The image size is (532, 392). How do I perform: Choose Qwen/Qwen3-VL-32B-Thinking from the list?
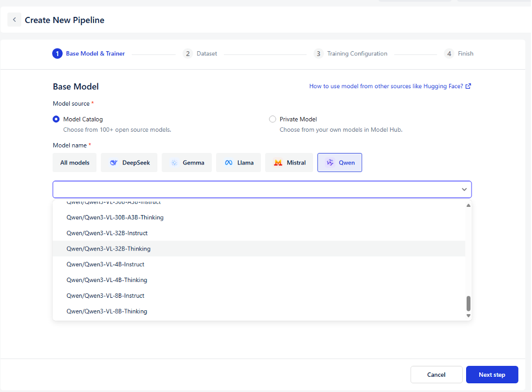pos(108,249)
